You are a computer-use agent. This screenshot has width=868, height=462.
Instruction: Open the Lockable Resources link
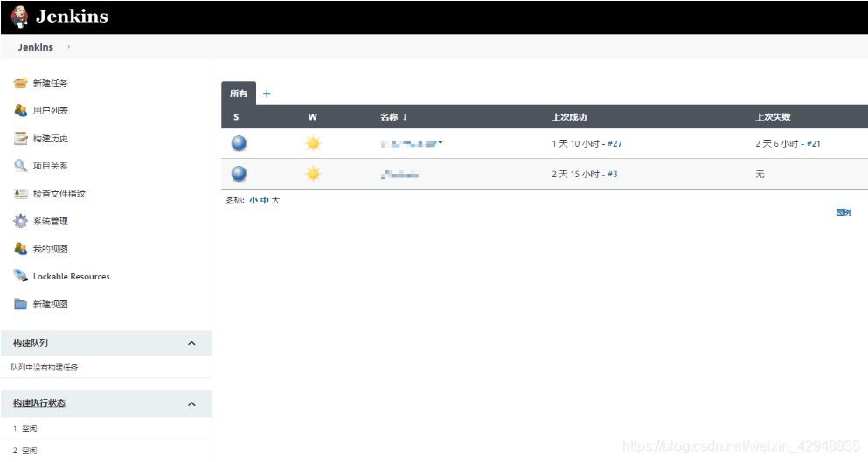coord(72,277)
